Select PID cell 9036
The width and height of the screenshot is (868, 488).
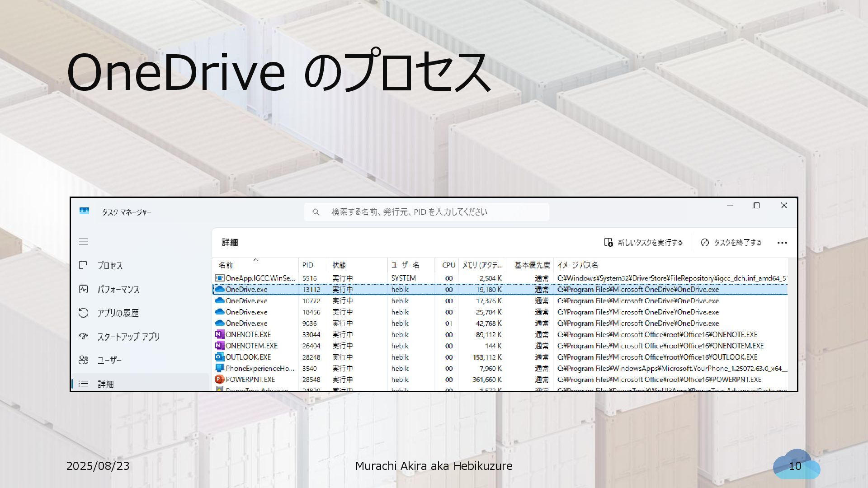tap(309, 323)
